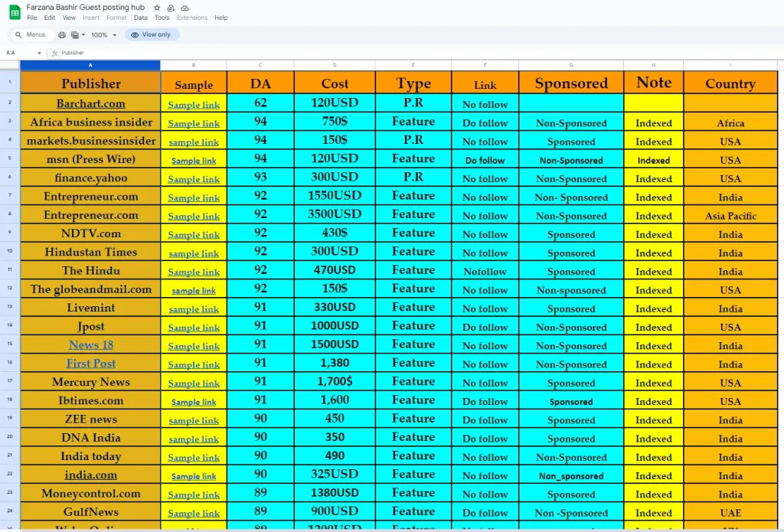Select the ZEE news cell

click(x=90, y=419)
